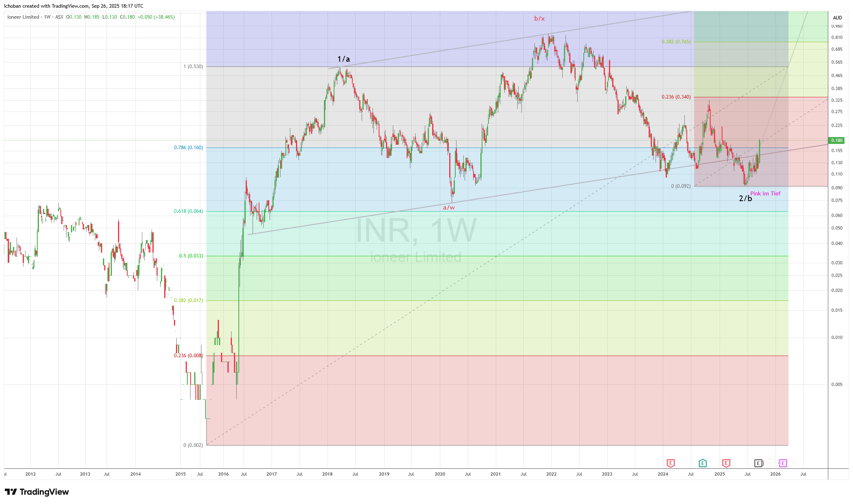Click the 2020 label on the time axis
This screenshot has height=504, width=853.
pos(439,474)
